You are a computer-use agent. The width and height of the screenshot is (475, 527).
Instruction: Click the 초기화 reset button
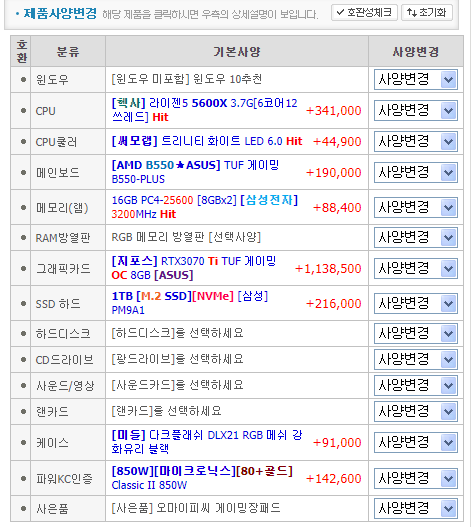pyautogui.click(x=427, y=13)
